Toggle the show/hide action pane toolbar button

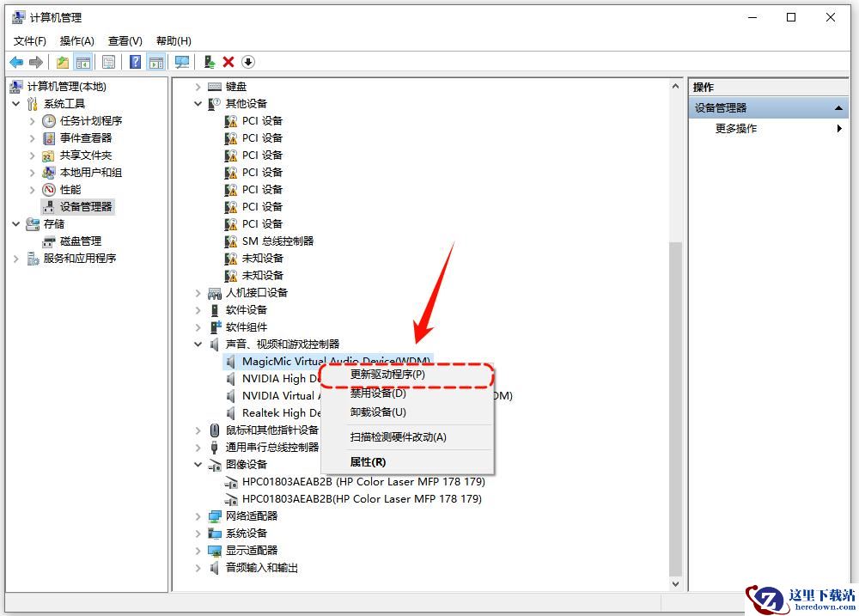tap(155, 62)
